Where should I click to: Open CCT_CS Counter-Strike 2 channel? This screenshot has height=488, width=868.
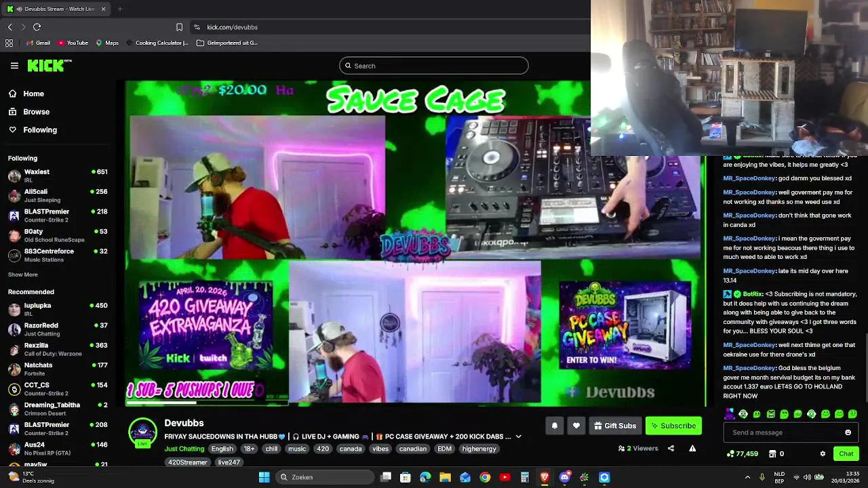58,388
